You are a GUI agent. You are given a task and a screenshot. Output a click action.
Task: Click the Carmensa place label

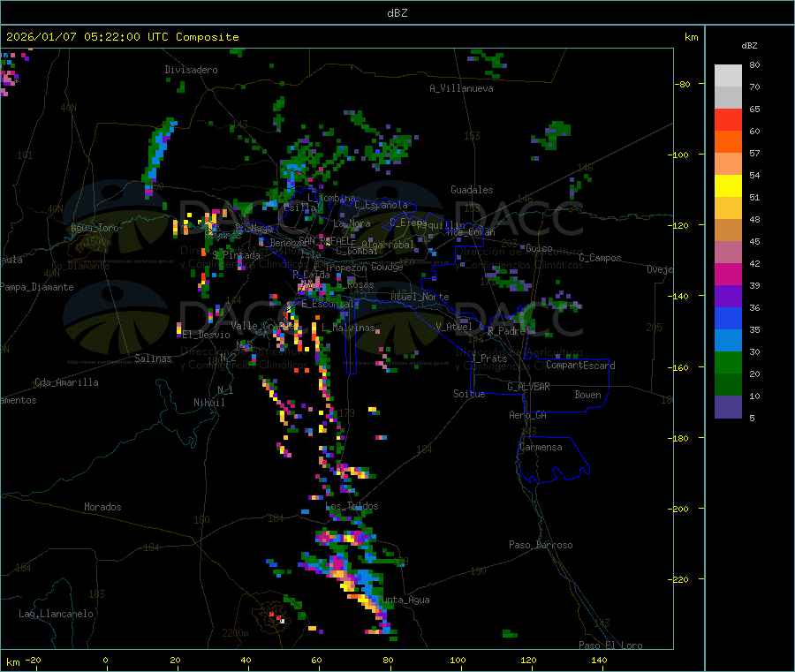point(541,447)
